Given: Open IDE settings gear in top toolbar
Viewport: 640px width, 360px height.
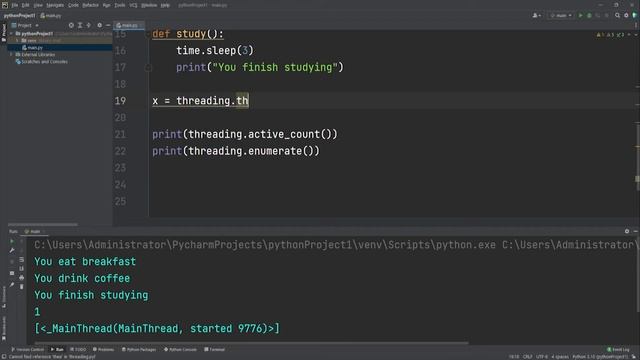Looking at the screenshot, I should (x=627, y=16).
